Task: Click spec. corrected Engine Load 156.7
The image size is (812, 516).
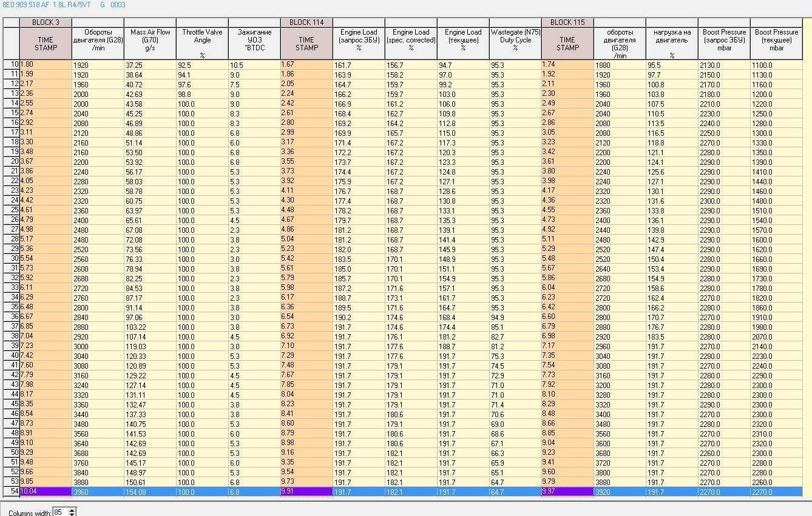Action: [411, 64]
